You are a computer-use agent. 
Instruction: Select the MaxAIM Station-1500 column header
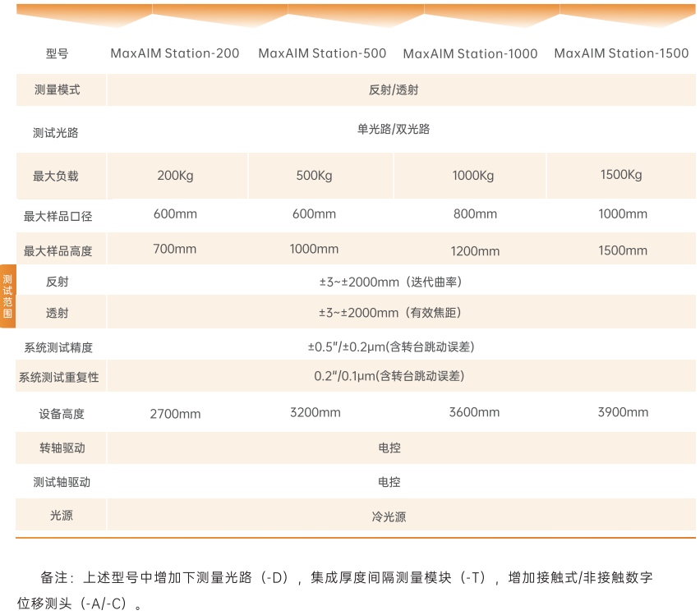621,53
